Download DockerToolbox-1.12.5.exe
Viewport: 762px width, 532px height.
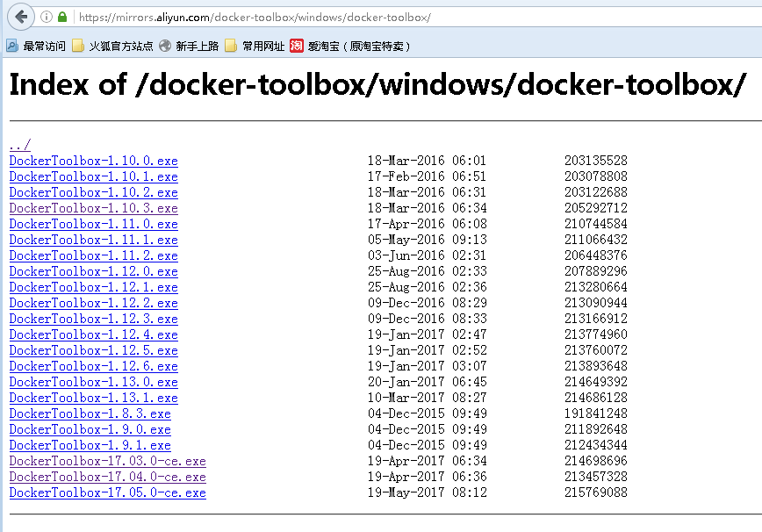94,350
